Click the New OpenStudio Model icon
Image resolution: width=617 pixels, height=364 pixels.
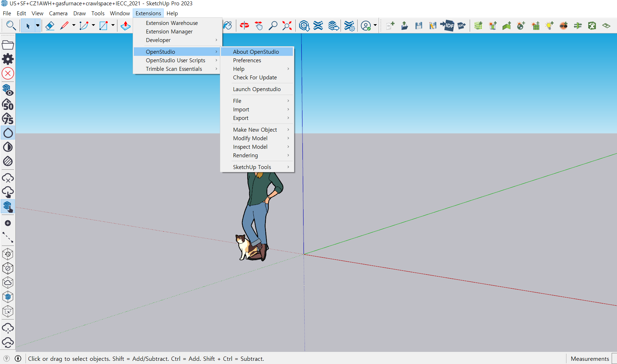390,26
